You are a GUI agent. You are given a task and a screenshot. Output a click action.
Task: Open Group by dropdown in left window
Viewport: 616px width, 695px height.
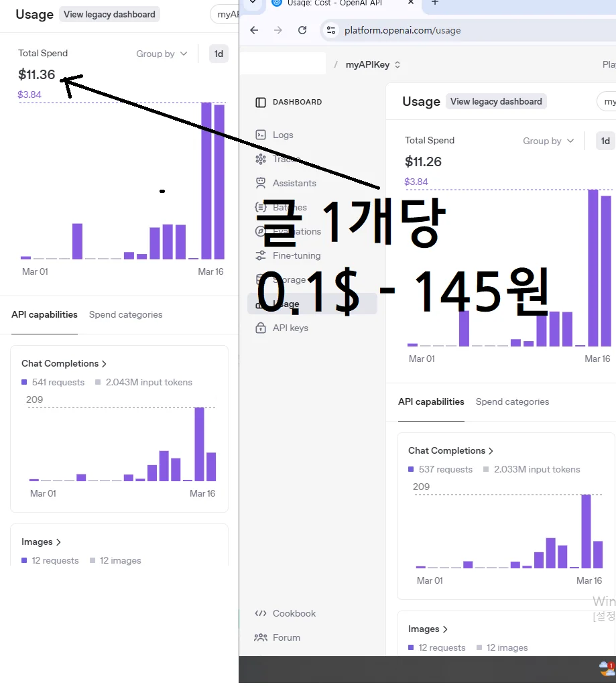point(162,54)
